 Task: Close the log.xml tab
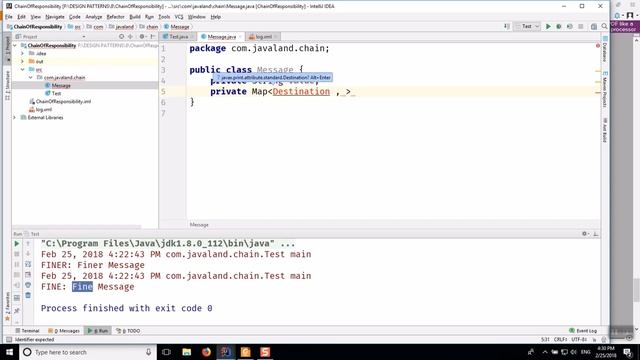pyautogui.click(x=276, y=37)
